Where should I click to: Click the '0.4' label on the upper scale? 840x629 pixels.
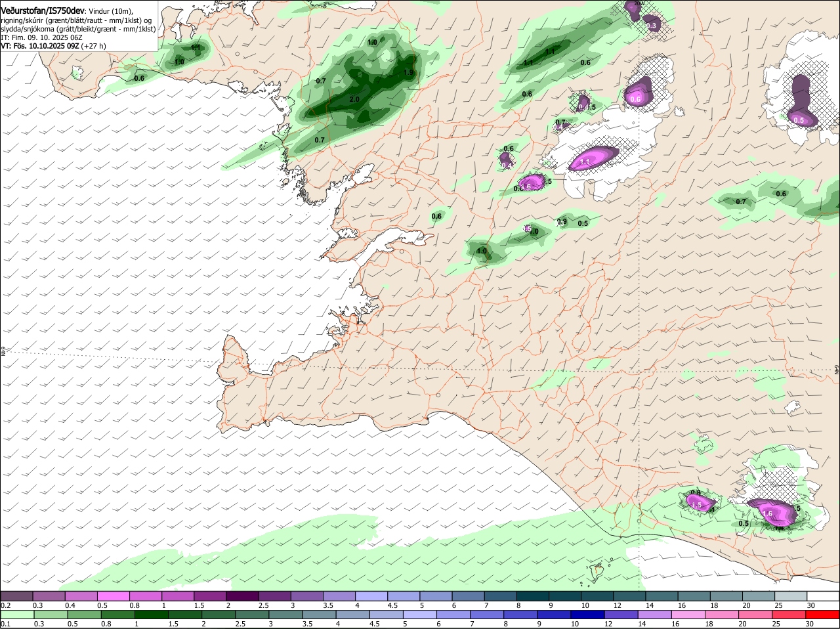[x=70, y=605]
